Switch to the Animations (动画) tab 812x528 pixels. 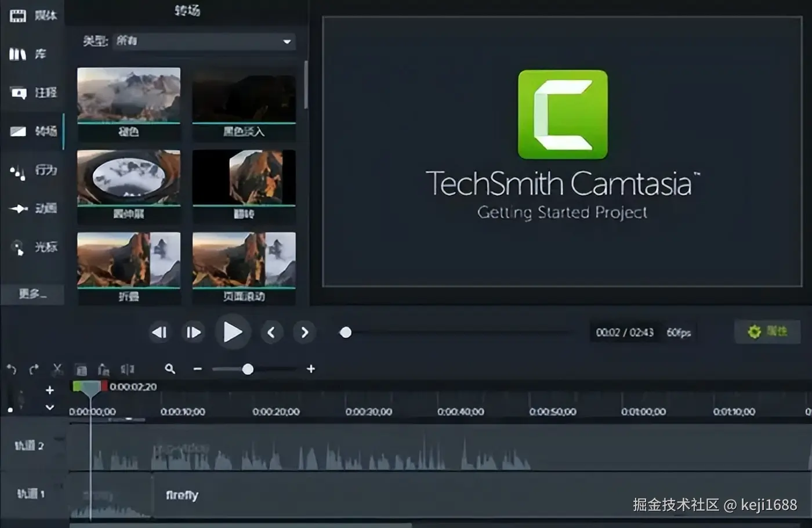click(32, 208)
